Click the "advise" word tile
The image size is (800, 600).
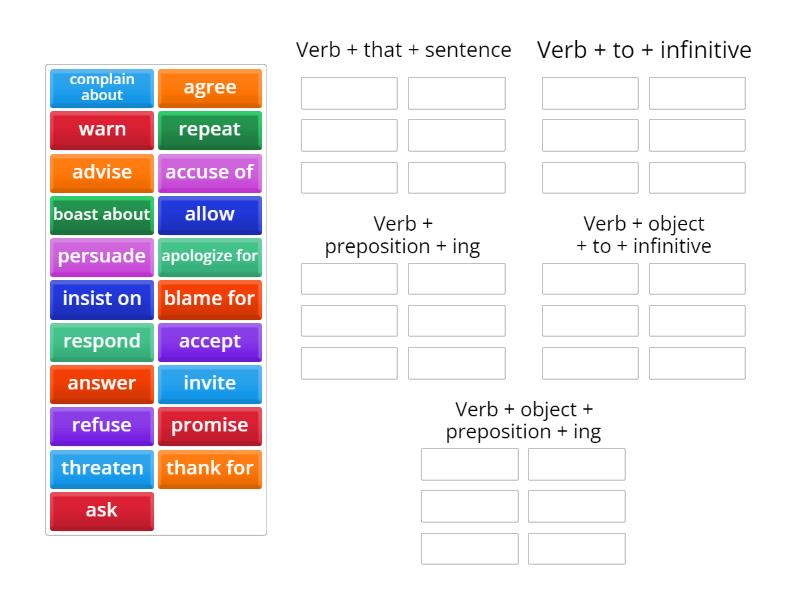point(100,172)
